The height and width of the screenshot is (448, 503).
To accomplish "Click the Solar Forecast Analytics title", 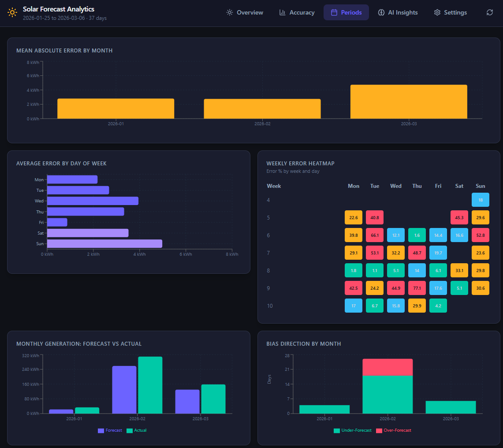I will (59, 9).
